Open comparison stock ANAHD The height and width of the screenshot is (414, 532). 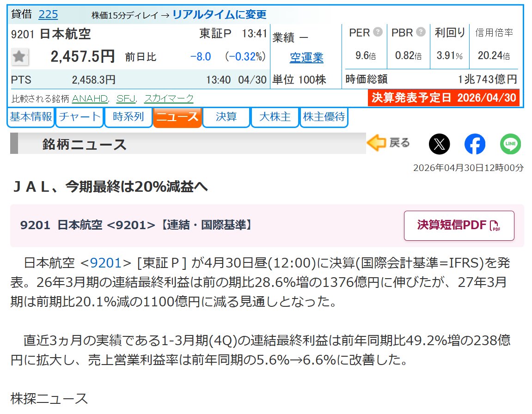[x=90, y=99]
